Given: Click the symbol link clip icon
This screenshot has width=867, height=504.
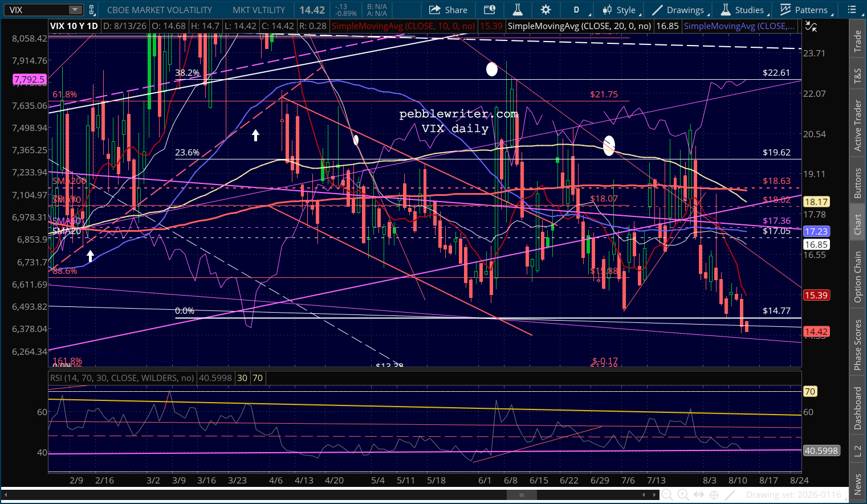Looking at the screenshot, I should click(x=92, y=10).
